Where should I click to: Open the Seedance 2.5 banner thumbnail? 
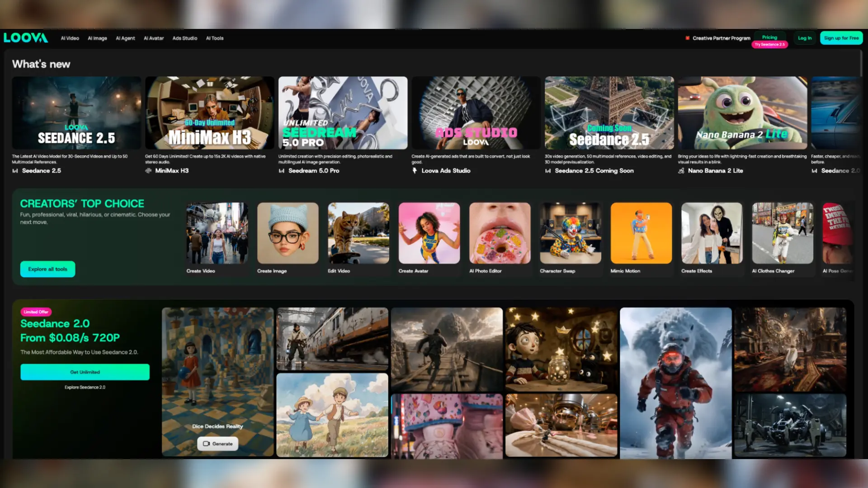76,113
